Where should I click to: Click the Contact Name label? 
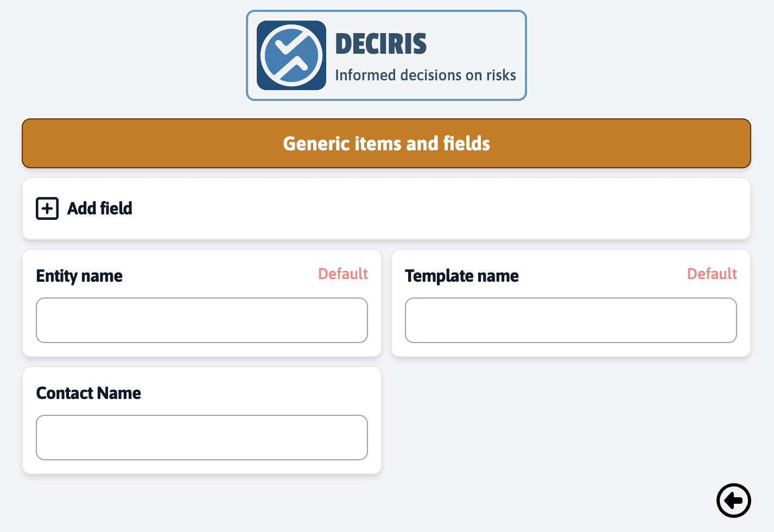[x=88, y=392]
